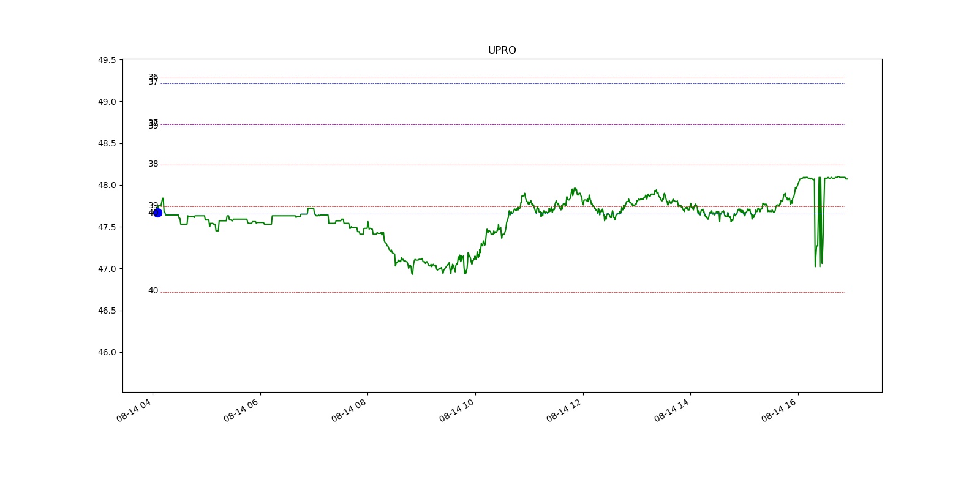The image size is (980, 490).
Task: Click the 08-14 04 x-axis label
Action: pyautogui.click(x=134, y=410)
